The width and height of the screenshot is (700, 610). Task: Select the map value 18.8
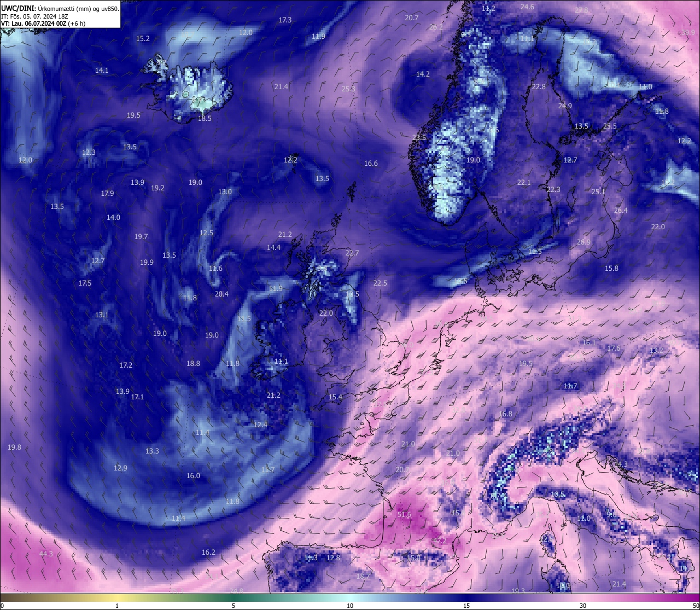pos(193,364)
